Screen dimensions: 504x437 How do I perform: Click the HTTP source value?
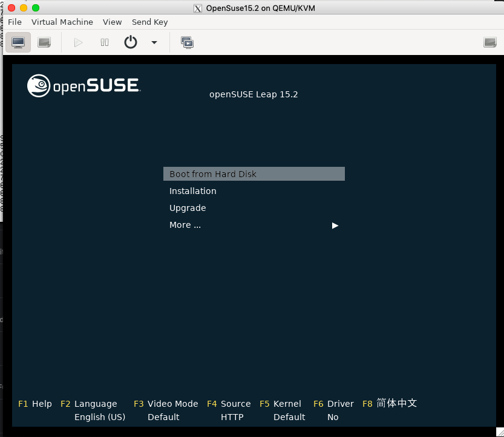point(232,417)
